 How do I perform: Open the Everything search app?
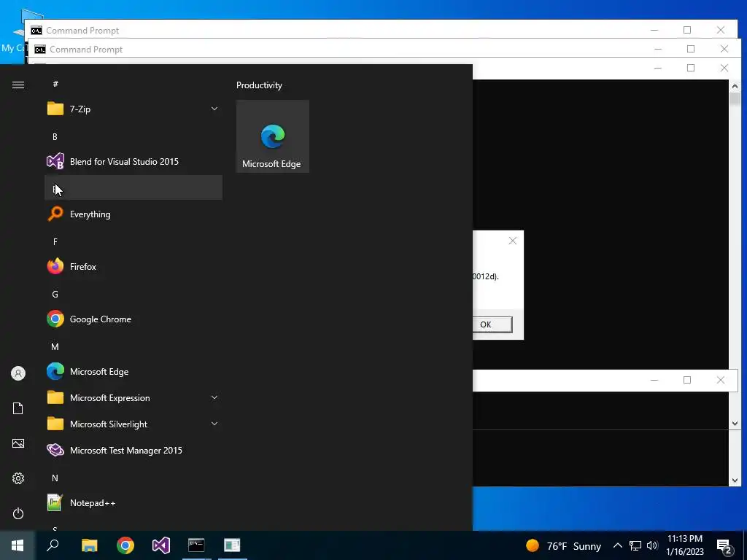[133, 214]
